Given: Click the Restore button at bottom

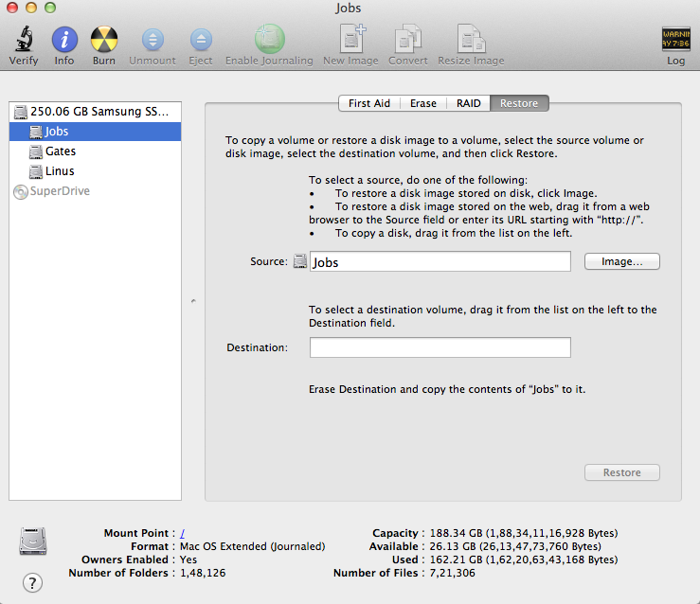Looking at the screenshot, I should [x=622, y=472].
